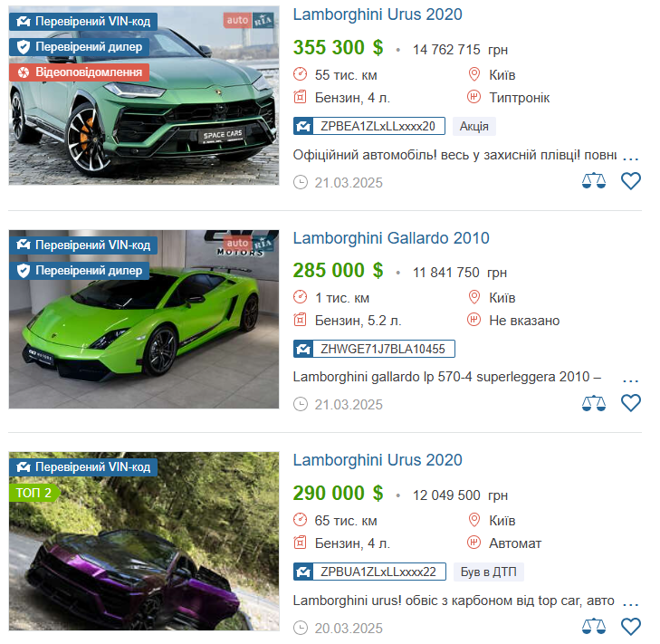The image size is (660, 644).
Task: Click the Був в ДТП tag
Action: (488, 572)
